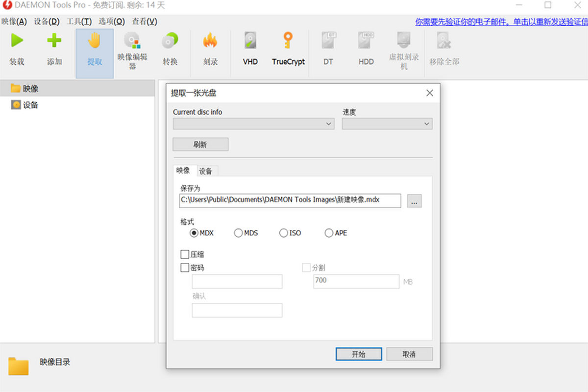Enable the Compress (压缩) checkbox
Image resolution: width=588 pixels, height=392 pixels.
click(185, 254)
